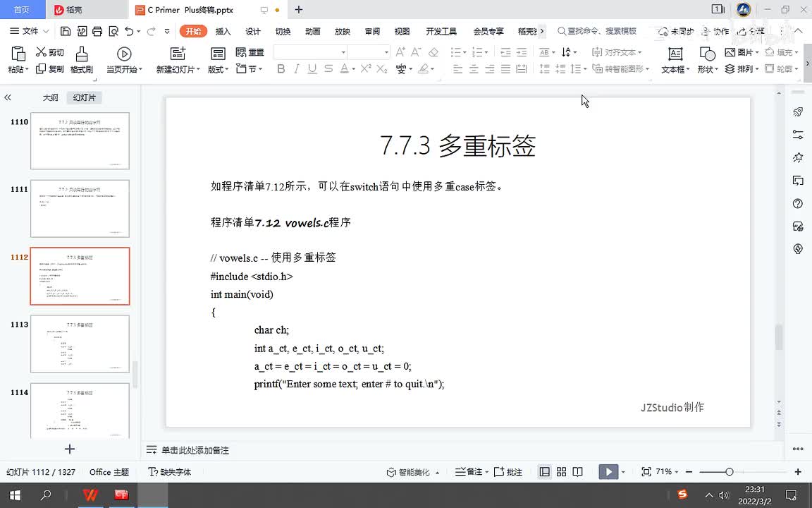812x508 pixels.
Task: Click Smart Beautify (智能美化) button
Action: pyautogui.click(x=409, y=472)
